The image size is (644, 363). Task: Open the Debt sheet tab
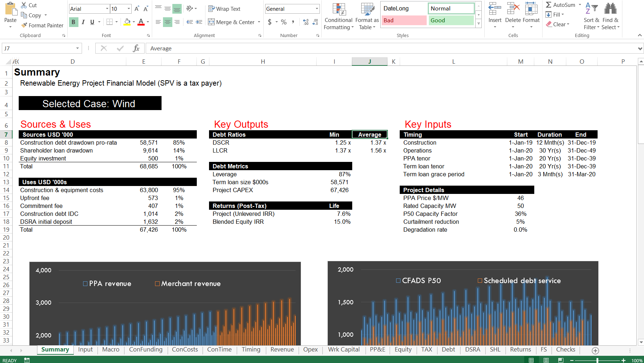click(448, 350)
